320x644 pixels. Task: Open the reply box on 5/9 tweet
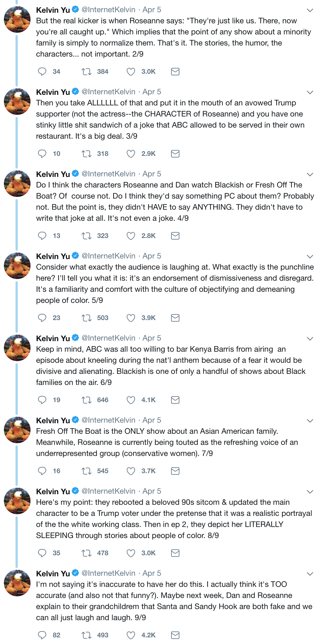42,318
